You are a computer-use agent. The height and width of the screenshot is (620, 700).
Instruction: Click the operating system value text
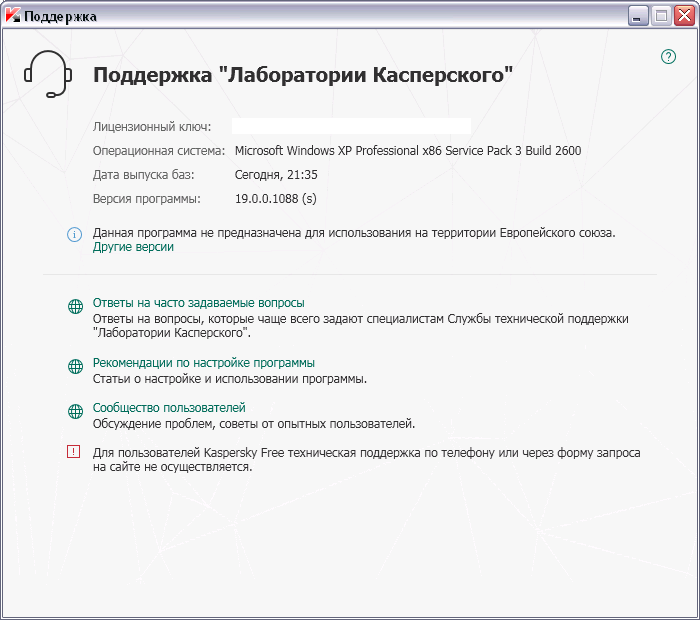pos(407,151)
